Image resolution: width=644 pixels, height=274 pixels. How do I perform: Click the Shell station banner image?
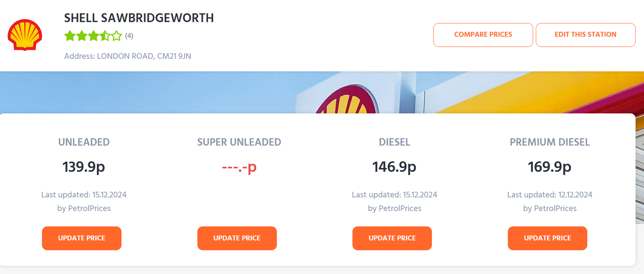tap(322, 93)
